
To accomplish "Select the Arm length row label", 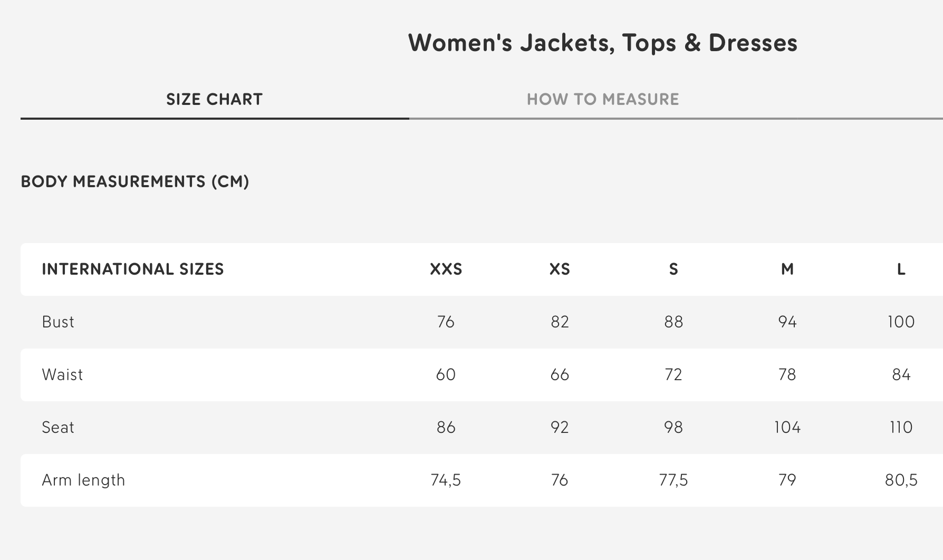I will pyautogui.click(x=83, y=480).
